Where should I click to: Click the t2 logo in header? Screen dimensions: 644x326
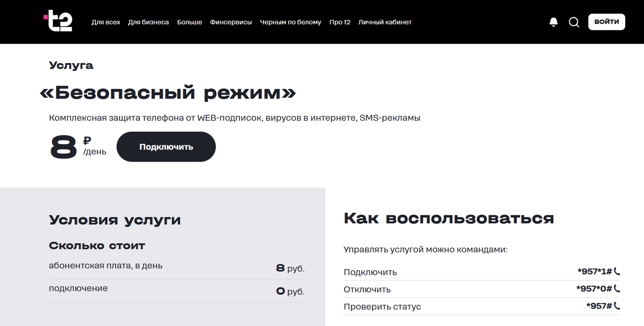coord(58,21)
